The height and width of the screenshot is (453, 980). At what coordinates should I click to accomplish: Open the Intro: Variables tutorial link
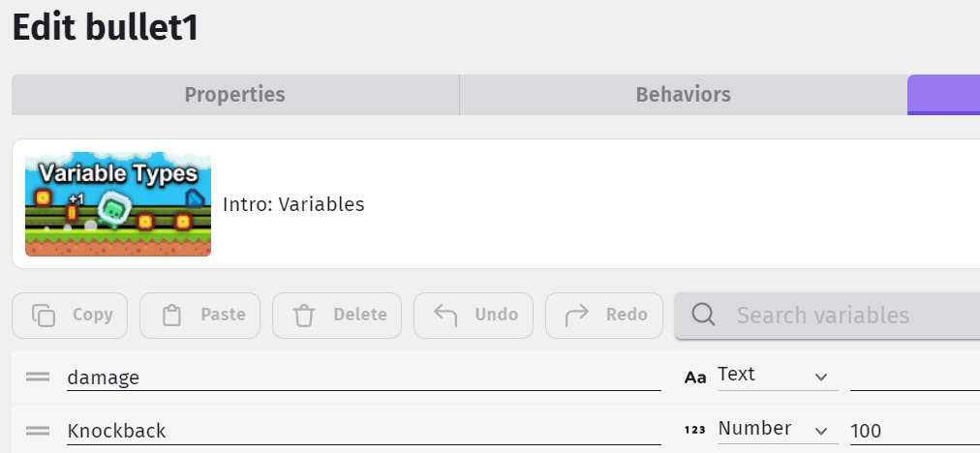pyautogui.click(x=293, y=204)
